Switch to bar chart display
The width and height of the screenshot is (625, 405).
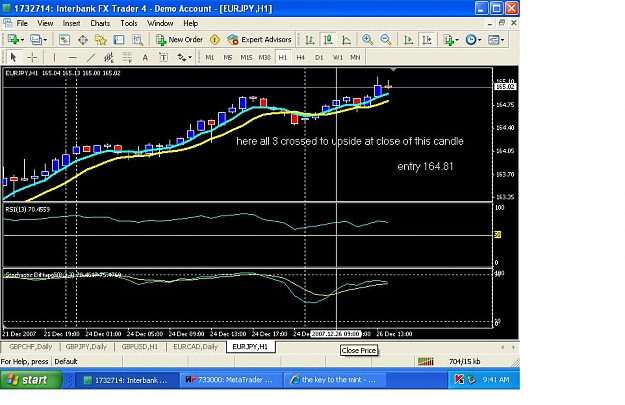tap(310, 39)
